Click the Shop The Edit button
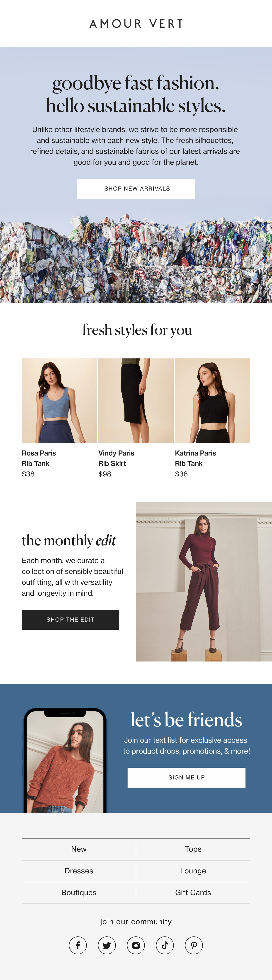 (x=70, y=620)
